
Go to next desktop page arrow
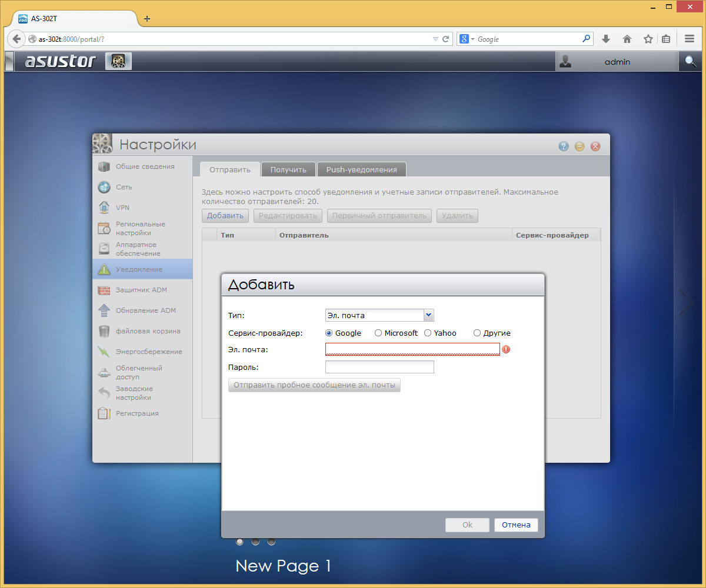click(686, 303)
